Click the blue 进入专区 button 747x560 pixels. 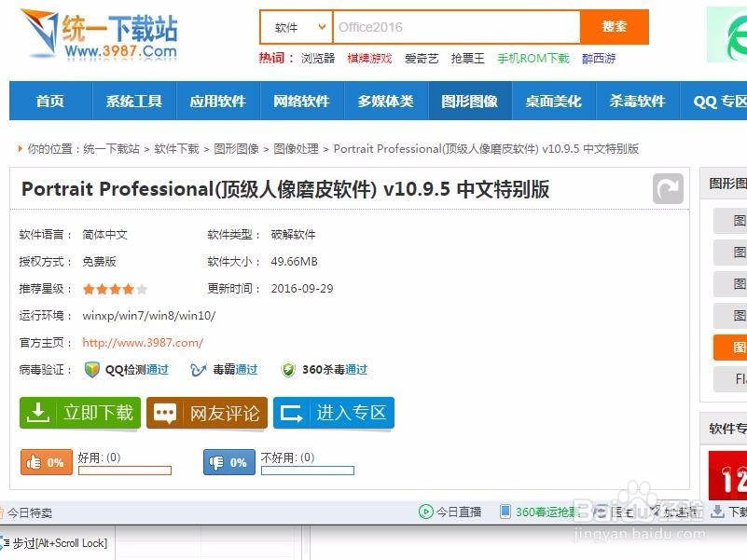[x=334, y=413]
